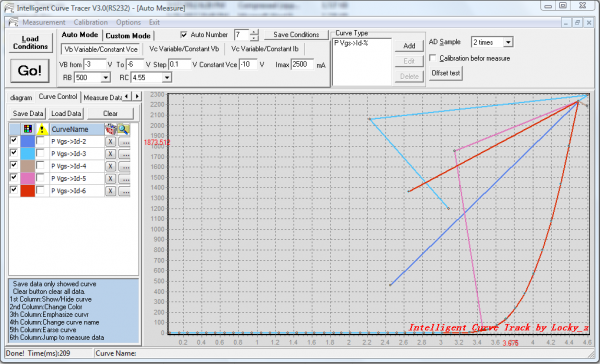Jump to measure data for P Vgs->Id-4

pyautogui.click(x=124, y=166)
